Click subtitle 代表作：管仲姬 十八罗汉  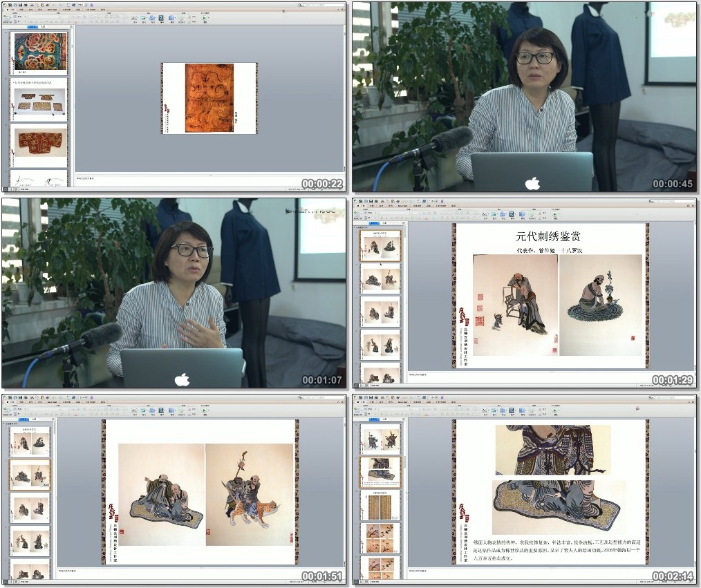550,250
